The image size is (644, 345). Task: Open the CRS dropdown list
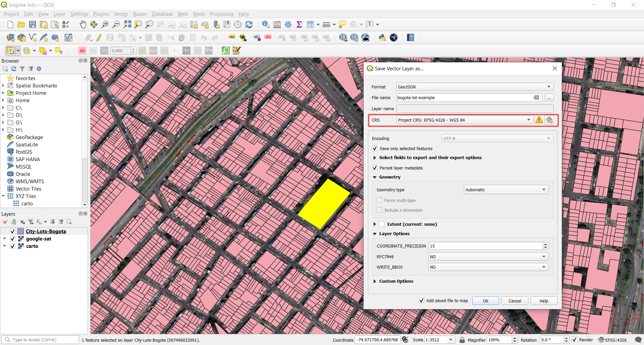click(x=465, y=120)
